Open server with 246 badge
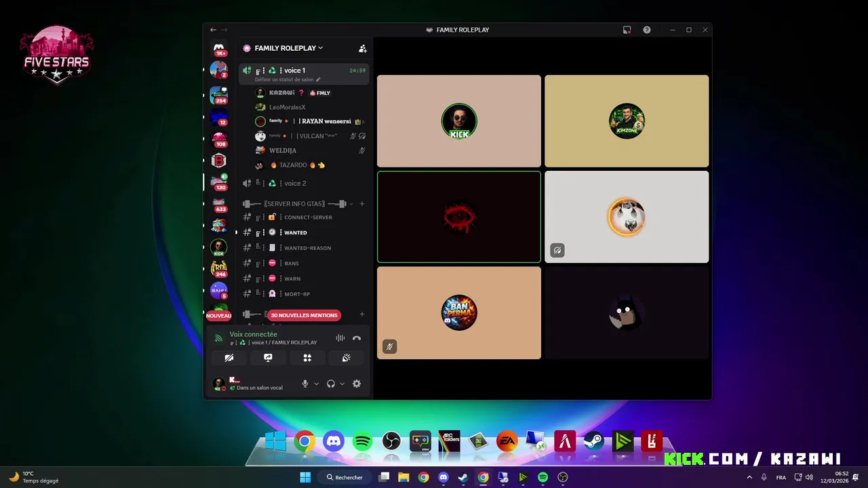The height and width of the screenshot is (488, 868). pyautogui.click(x=219, y=269)
